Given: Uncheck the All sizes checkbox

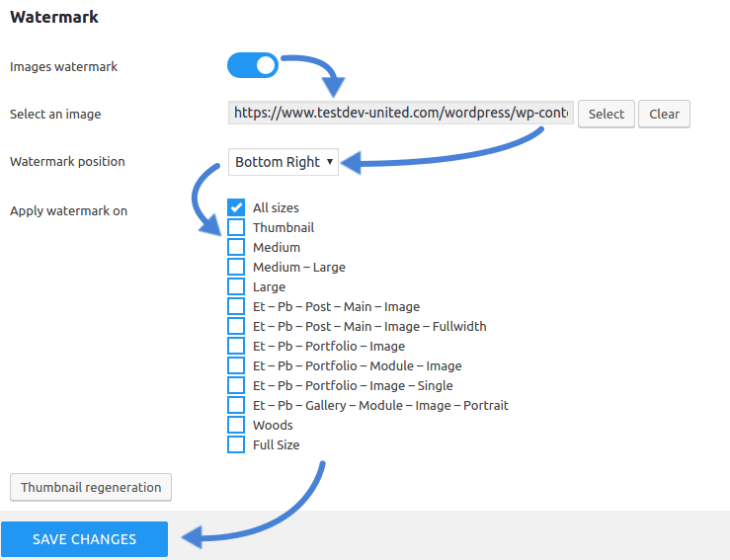Looking at the screenshot, I should pyautogui.click(x=236, y=207).
